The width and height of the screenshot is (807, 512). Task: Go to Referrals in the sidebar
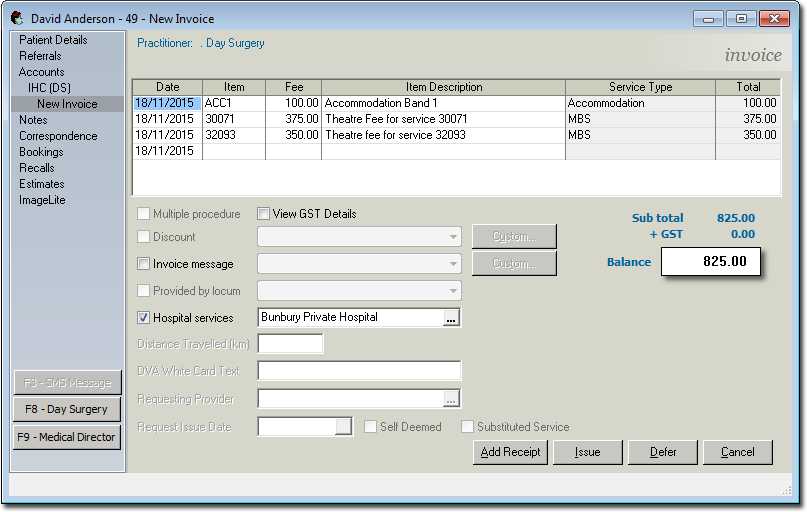tap(40, 56)
